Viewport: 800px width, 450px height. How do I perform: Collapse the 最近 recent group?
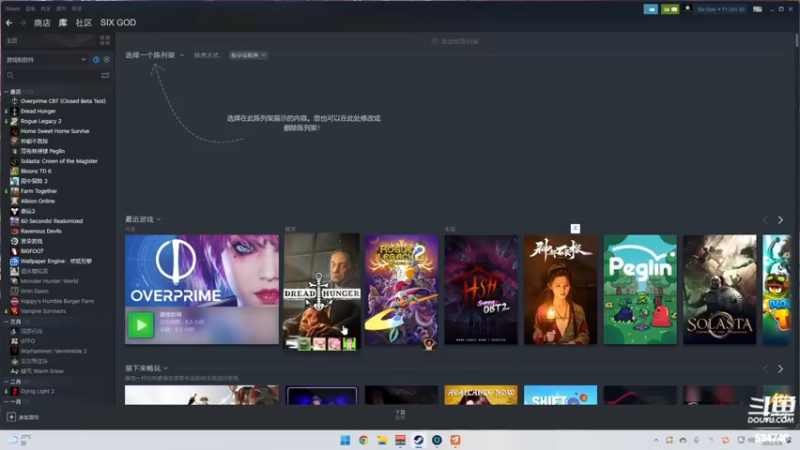6,92
